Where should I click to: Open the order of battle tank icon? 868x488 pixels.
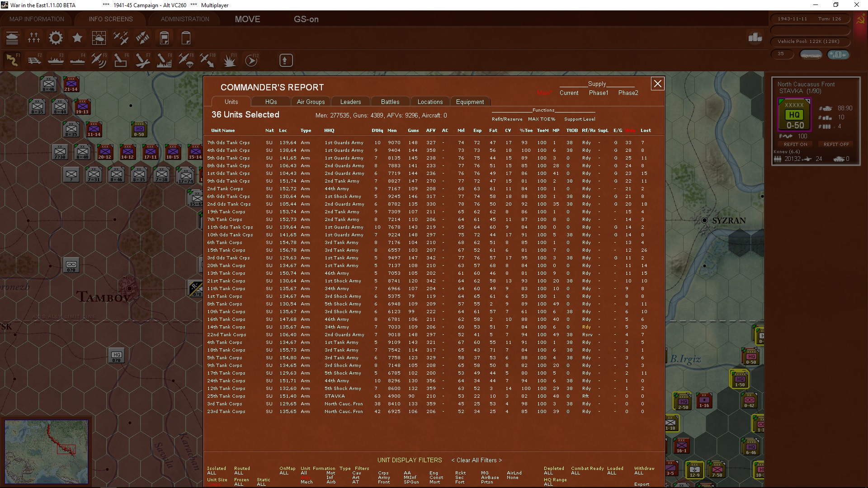pos(12,38)
